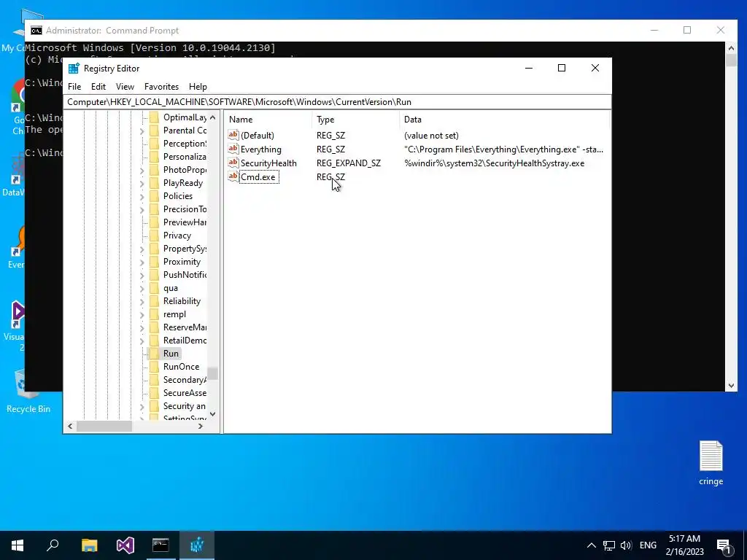Click the tree horizontal scroll right arrow

201,426
